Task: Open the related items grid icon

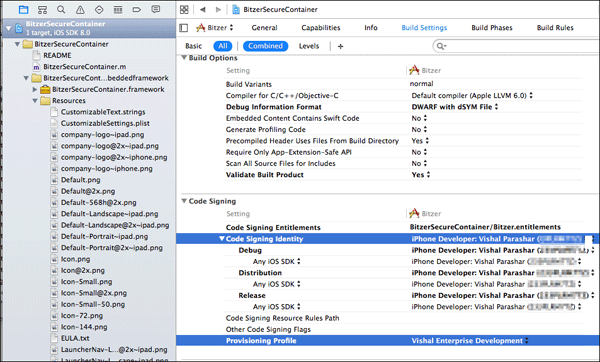Action: click(184, 10)
